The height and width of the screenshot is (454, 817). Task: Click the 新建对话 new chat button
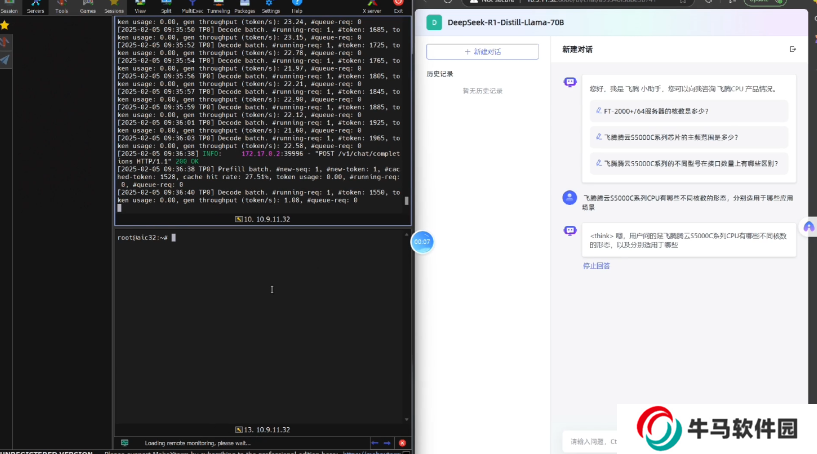482,51
